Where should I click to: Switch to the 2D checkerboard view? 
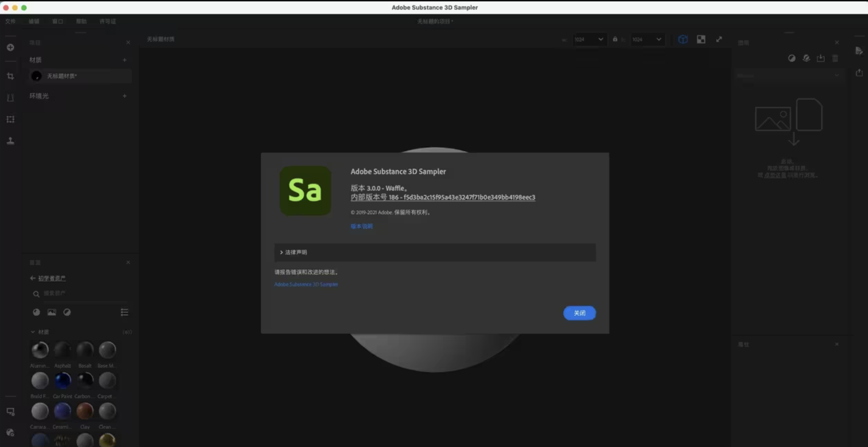point(701,39)
